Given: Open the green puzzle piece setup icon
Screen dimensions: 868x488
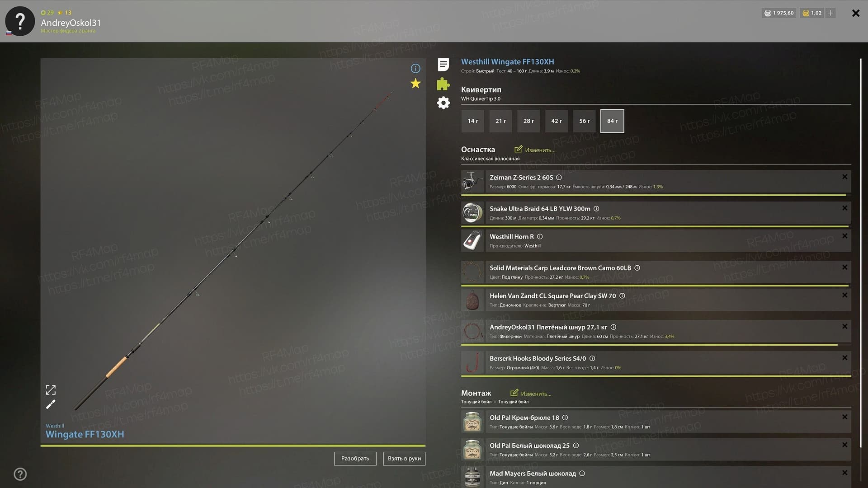Looking at the screenshot, I should click(x=443, y=84).
